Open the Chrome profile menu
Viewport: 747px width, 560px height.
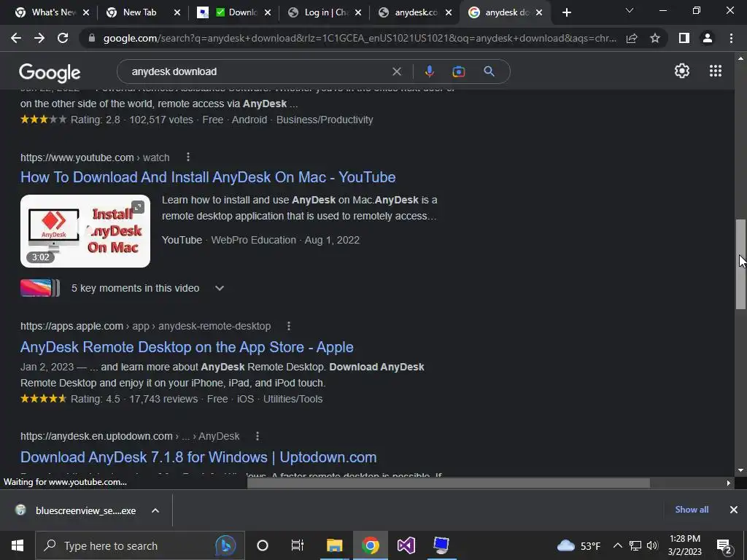pos(708,38)
